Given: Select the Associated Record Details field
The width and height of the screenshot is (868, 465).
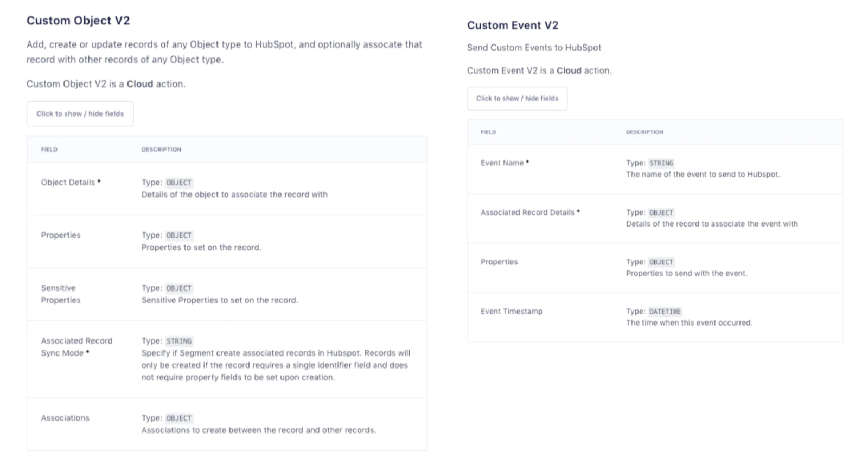Looking at the screenshot, I should (528, 212).
